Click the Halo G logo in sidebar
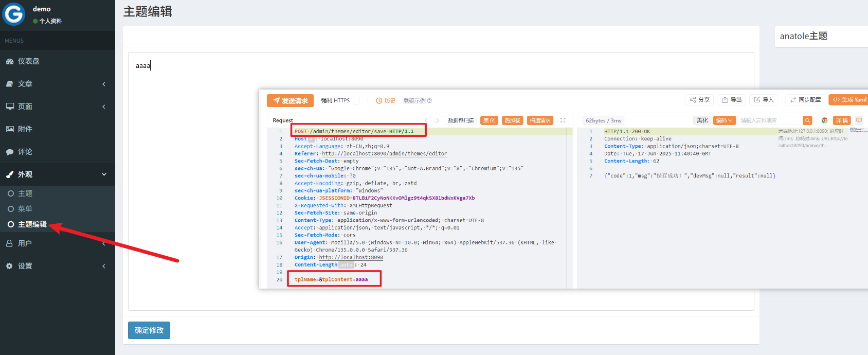Viewport: 868px width, 355px height. tap(14, 14)
